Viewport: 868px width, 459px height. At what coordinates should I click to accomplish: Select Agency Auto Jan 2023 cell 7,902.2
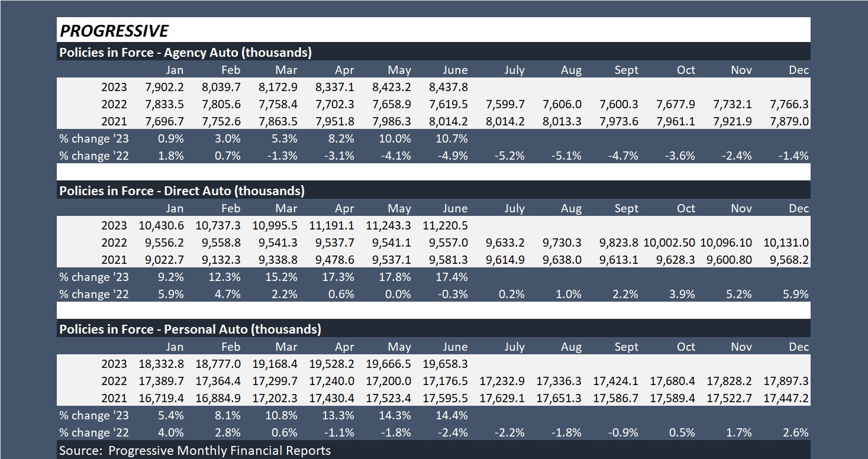click(164, 87)
